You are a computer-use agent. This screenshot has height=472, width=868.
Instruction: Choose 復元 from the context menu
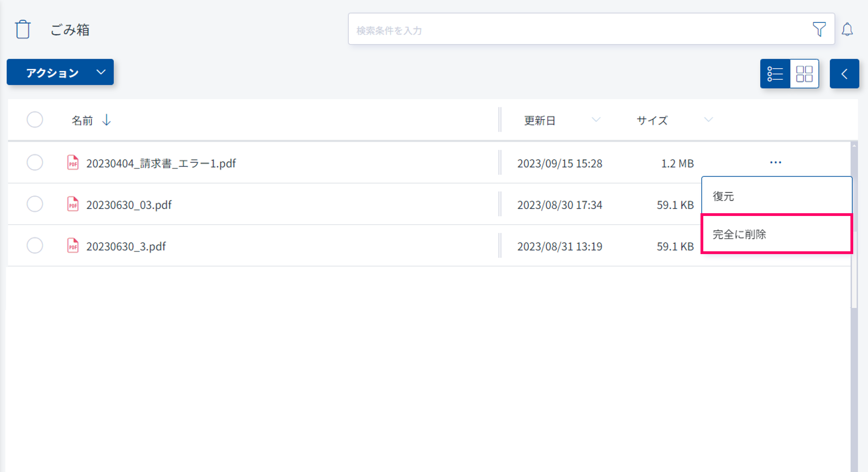(723, 196)
